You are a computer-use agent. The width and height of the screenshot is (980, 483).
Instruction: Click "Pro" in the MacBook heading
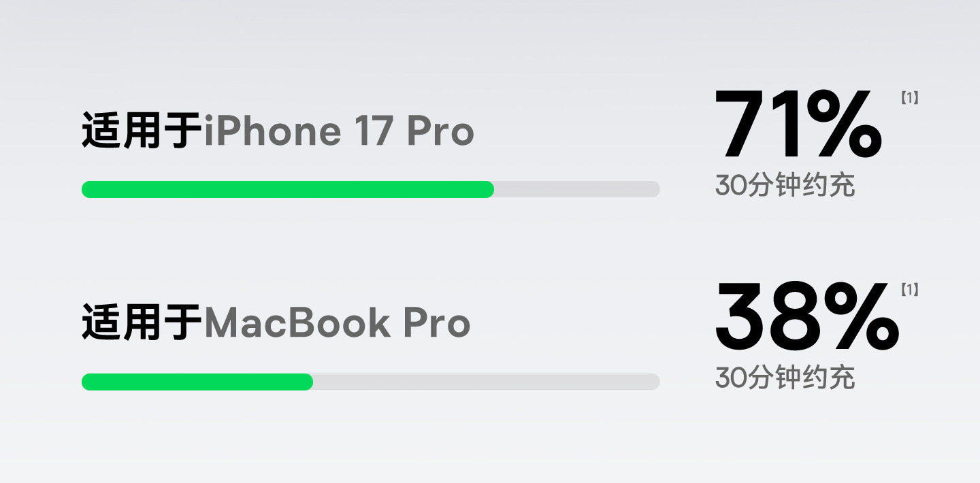(436, 322)
